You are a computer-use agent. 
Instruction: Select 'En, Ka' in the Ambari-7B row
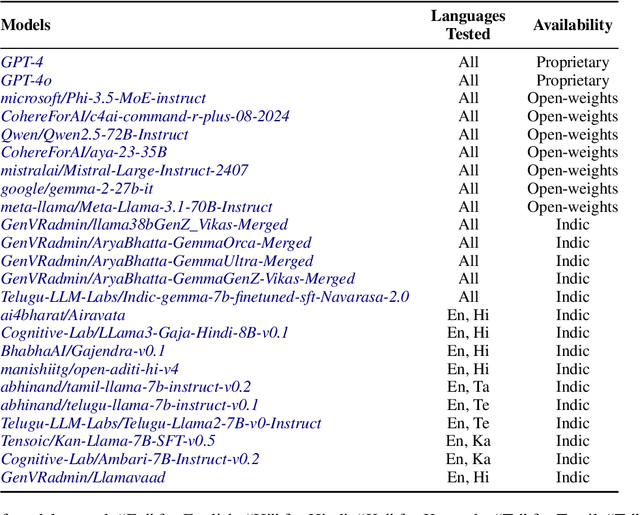[468, 459]
